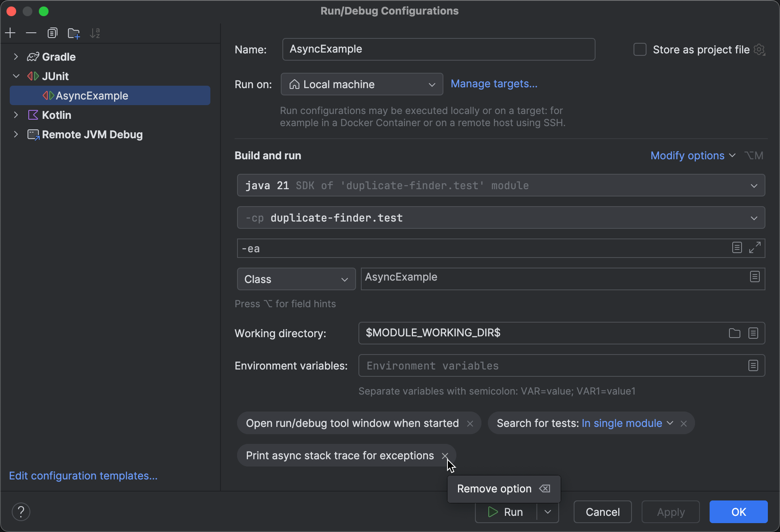The image size is (780, 532).
Task: Open the environment variables list editor
Action: click(753, 365)
